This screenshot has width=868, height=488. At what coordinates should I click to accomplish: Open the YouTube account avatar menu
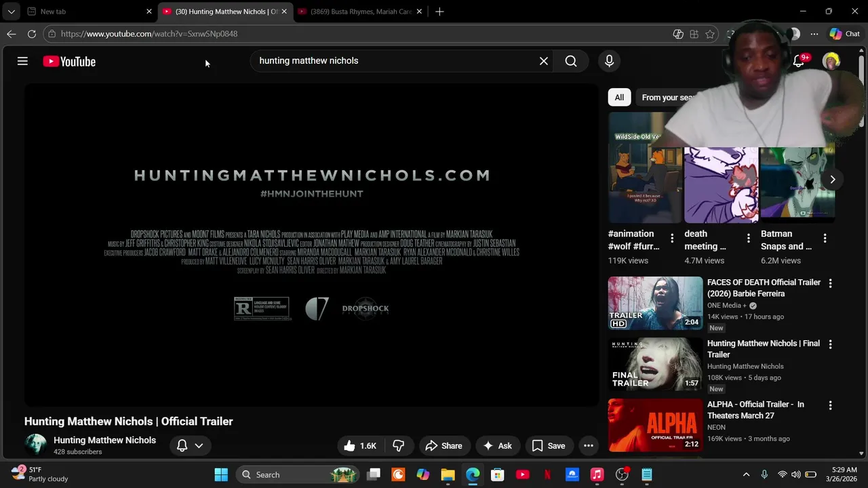[x=831, y=61]
